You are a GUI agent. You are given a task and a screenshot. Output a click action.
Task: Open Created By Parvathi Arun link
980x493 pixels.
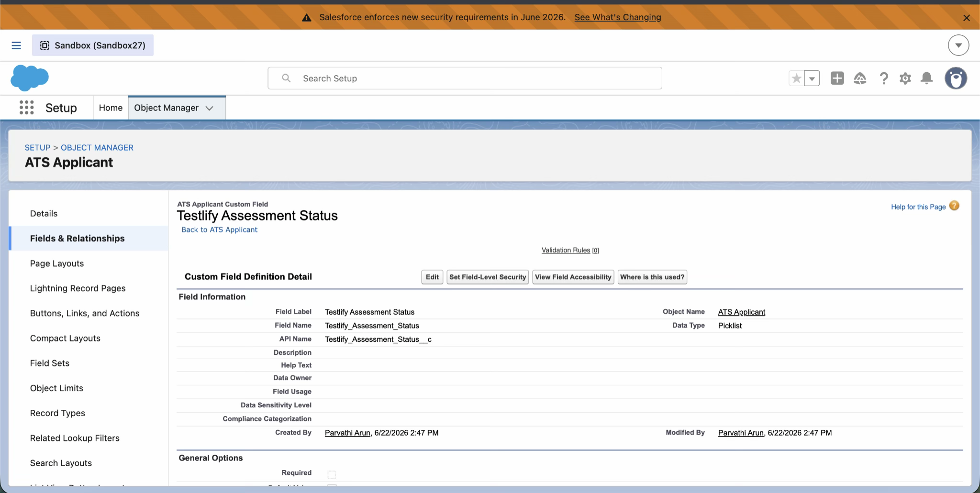click(x=347, y=433)
